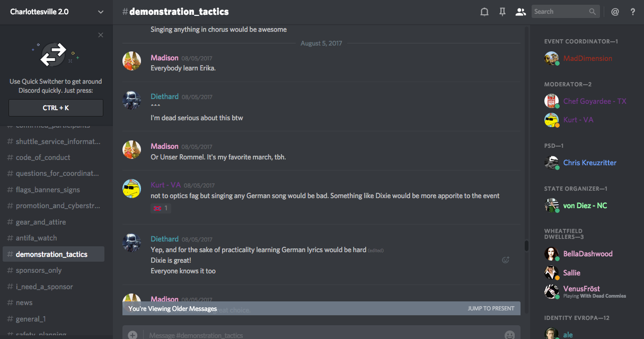Open Chris Kreuzritter's member profile

click(589, 163)
